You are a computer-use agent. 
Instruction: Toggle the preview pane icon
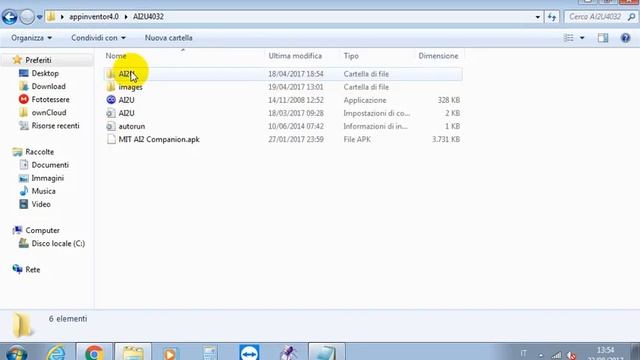coord(603,38)
